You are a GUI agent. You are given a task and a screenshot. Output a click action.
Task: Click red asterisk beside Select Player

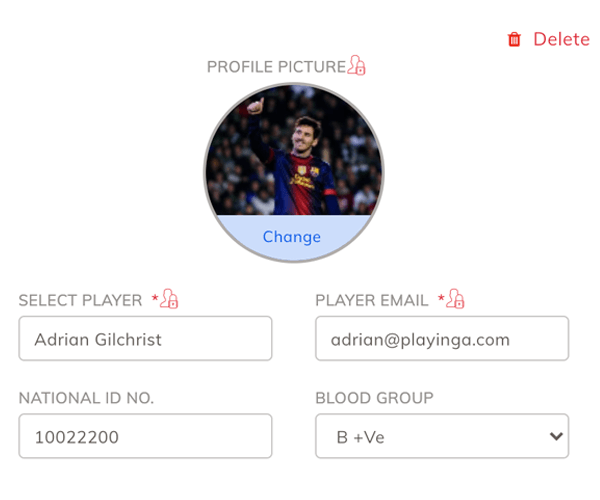[x=155, y=298]
